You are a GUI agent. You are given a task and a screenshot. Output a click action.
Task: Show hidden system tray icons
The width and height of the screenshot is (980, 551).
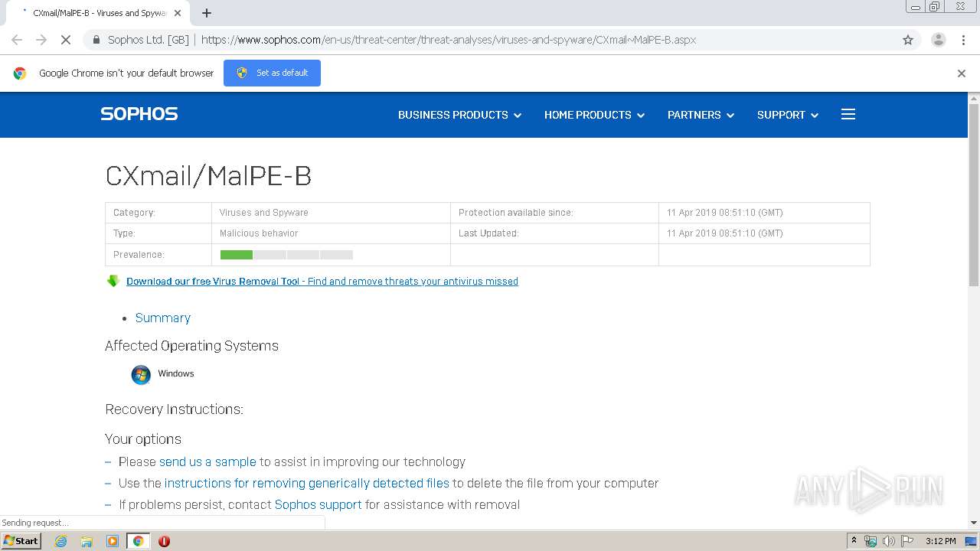[x=854, y=541]
